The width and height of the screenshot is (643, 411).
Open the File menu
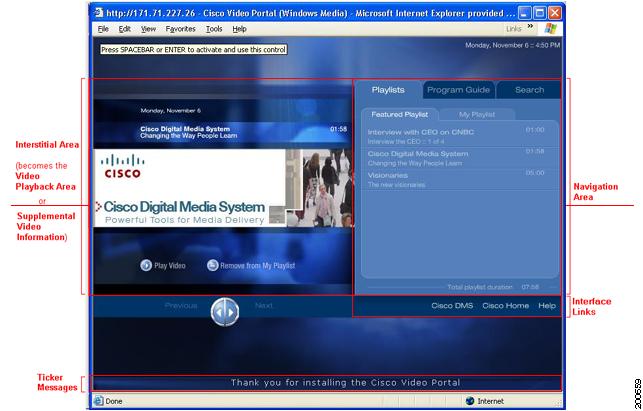pyautogui.click(x=103, y=29)
